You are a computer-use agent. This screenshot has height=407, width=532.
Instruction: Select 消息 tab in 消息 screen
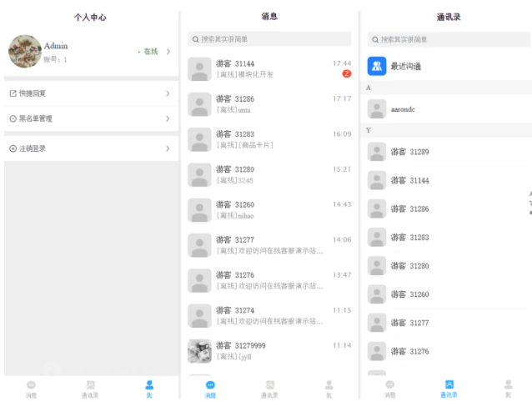pyautogui.click(x=210, y=389)
